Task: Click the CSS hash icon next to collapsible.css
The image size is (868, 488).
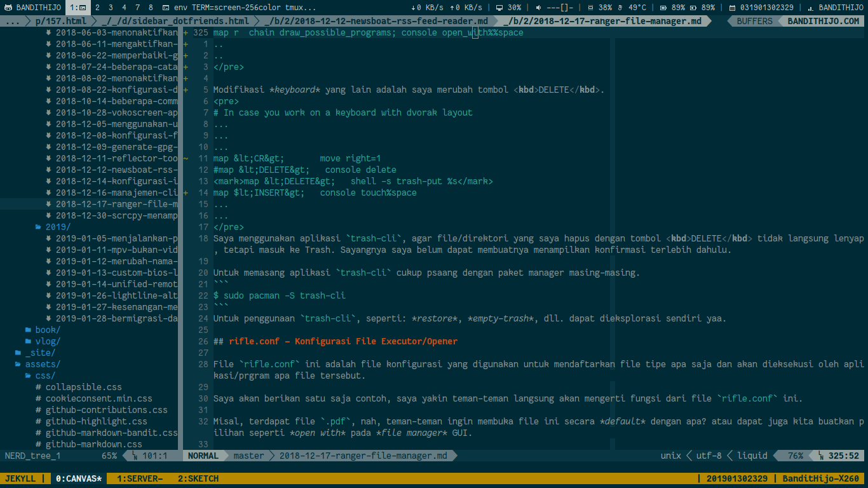Action: tap(39, 387)
